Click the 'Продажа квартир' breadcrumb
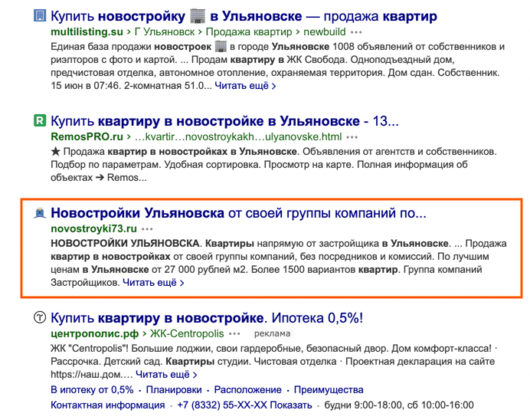 pyautogui.click(x=249, y=31)
